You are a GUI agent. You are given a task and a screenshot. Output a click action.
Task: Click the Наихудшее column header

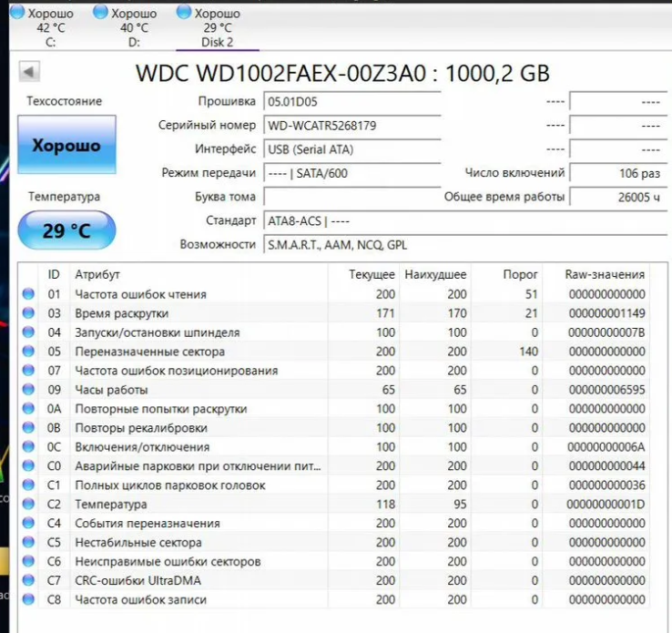tap(435, 275)
